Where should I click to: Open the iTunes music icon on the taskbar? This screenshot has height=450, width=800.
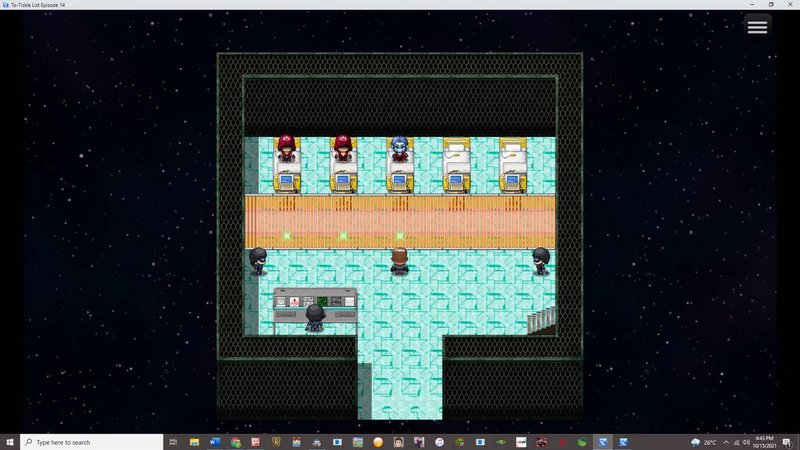(439, 442)
